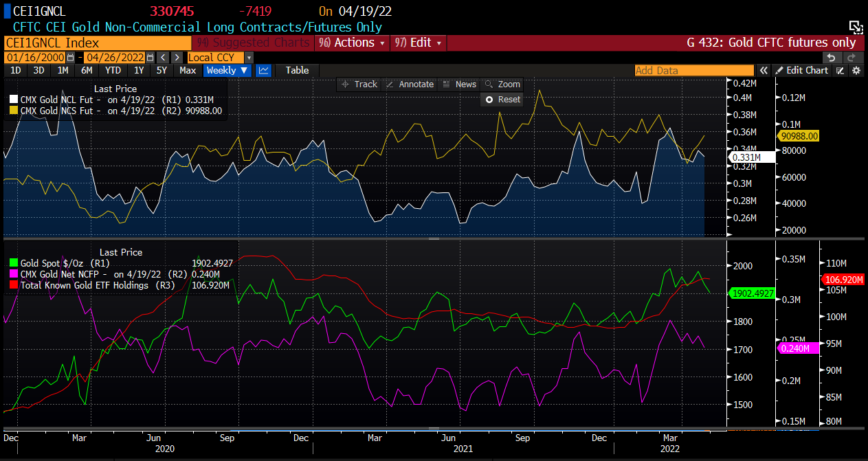
Task: Open the Weekly periodicity dropdown
Action: tap(227, 70)
